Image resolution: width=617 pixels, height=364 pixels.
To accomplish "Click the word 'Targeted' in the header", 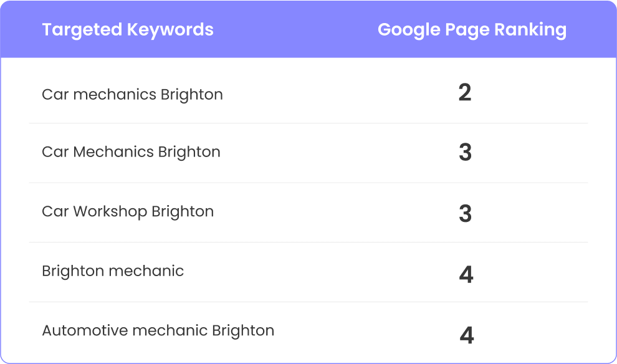I will pos(82,30).
